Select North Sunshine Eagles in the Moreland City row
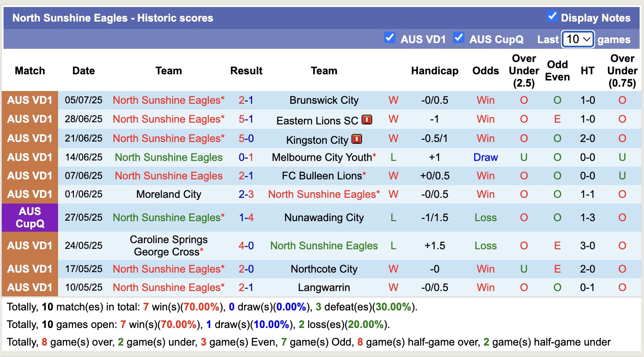 pyautogui.click(x=324, y=194)
